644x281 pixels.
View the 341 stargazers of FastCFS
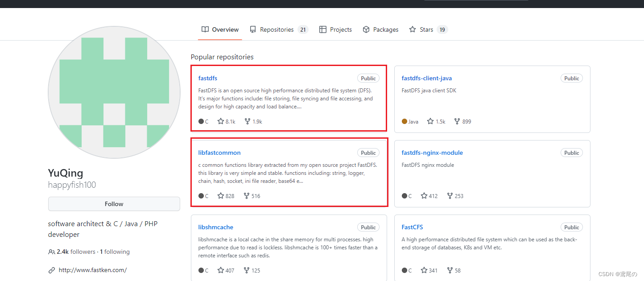click(x=429, y=270)
